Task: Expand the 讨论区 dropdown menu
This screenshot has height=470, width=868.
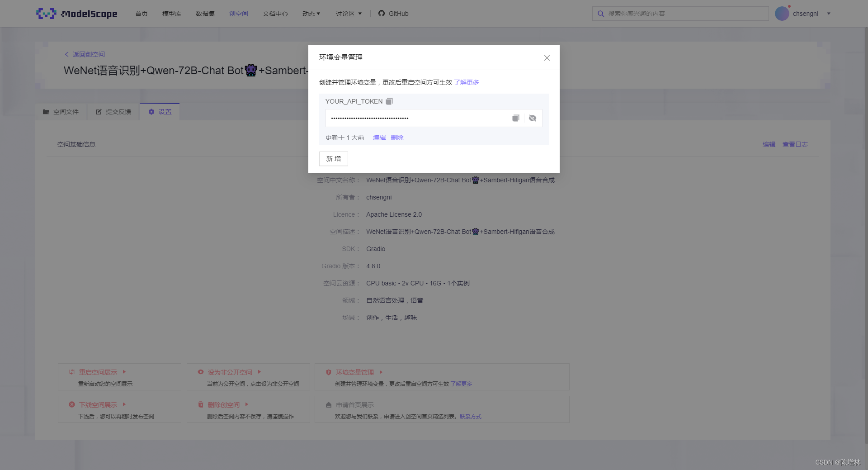Action: pyautogui.click(x=349, y=14)
